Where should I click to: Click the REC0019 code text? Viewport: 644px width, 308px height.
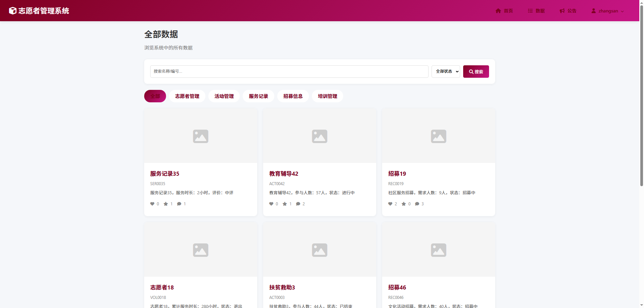396,184
